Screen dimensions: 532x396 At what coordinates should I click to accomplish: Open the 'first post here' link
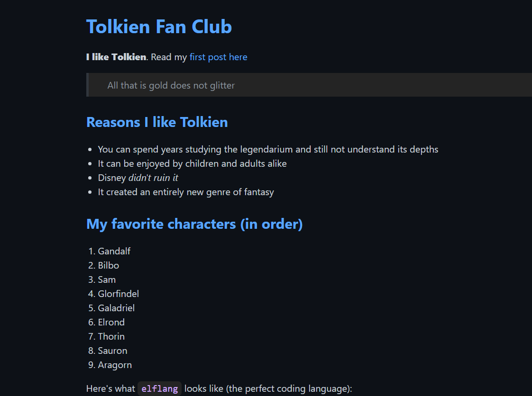point(218,57)
